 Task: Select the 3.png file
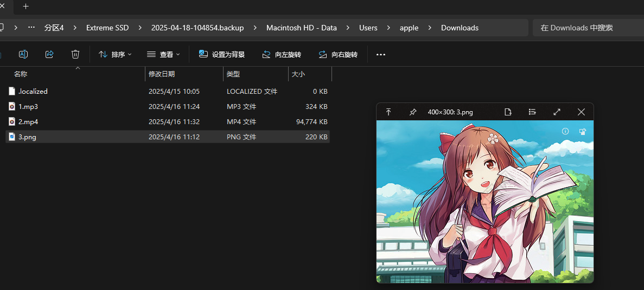(27, 137)
